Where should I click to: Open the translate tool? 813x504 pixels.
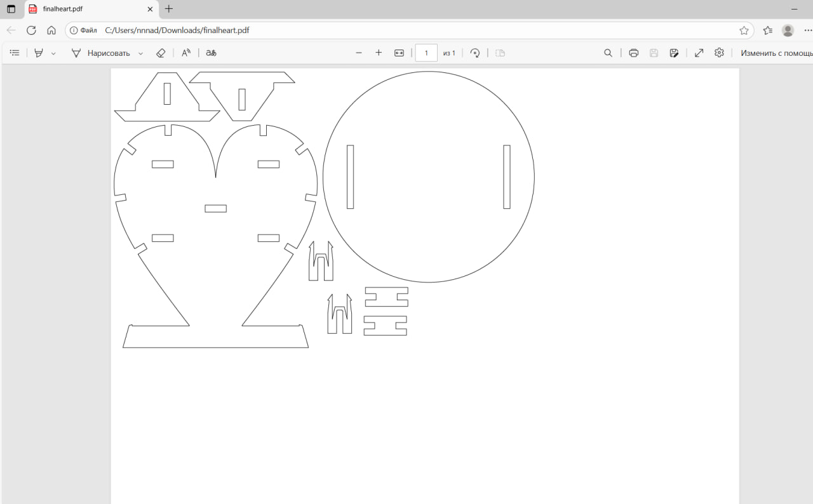pos(212,53)
